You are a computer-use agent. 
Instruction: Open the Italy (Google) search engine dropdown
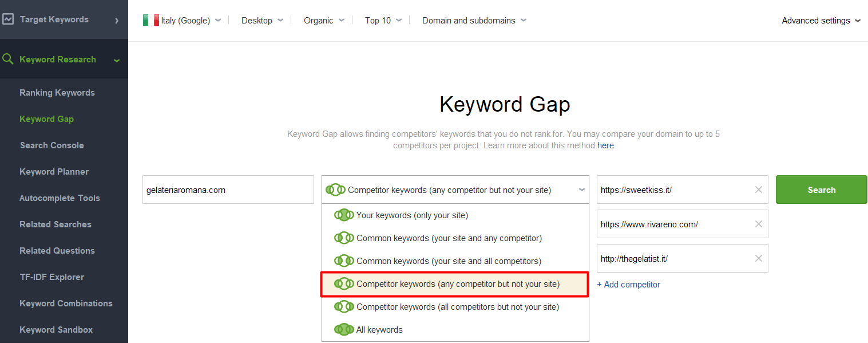click(x=182, y=20)
